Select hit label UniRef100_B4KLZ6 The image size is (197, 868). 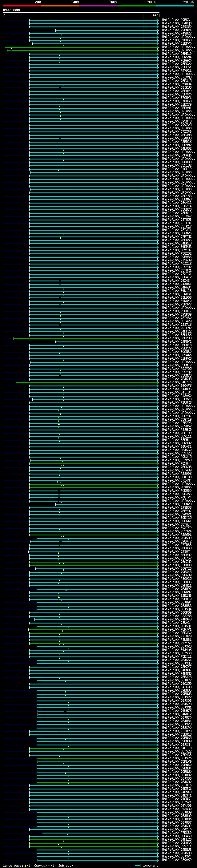(x=176, y=840)
